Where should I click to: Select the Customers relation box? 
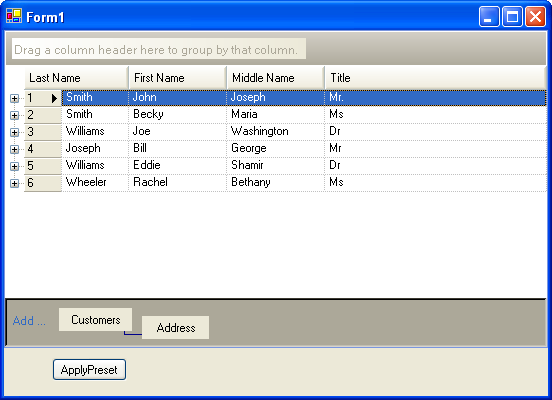pyautogui.click(x=95, y=320)
